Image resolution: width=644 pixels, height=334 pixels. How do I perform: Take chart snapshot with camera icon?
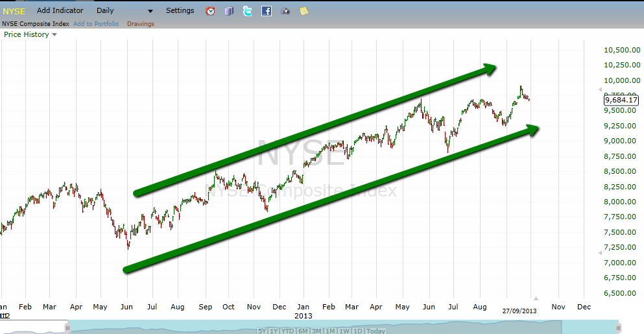(x=285, y=11)
